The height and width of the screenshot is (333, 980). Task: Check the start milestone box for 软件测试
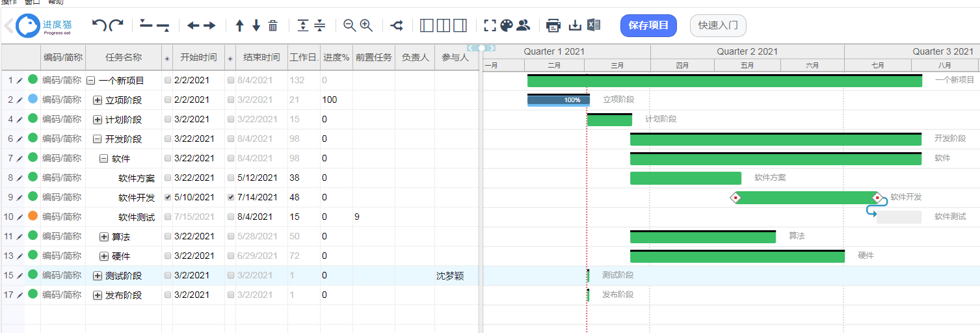168,217
